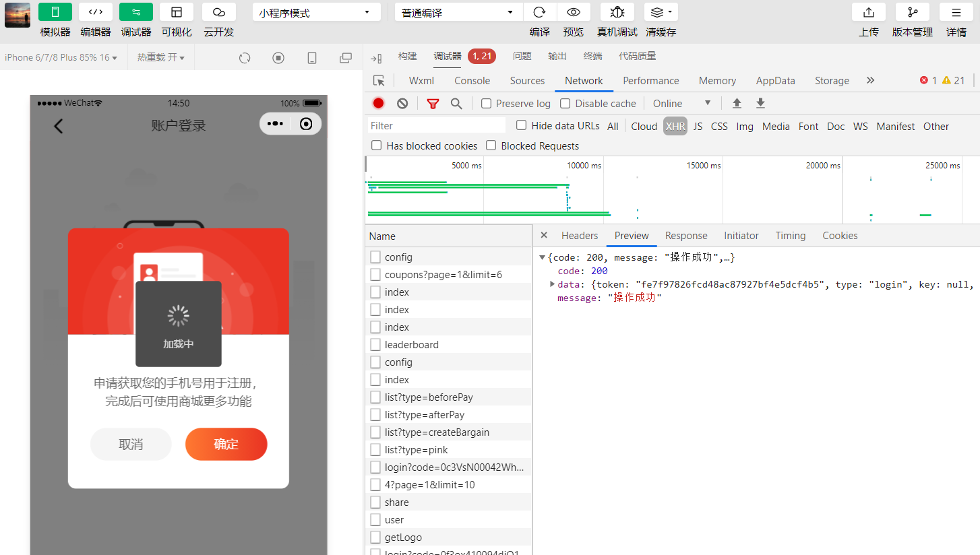Open the hot reload dropdown
The height and width of the screenshot is (555, 980).
pyautogui.click(x=161, y=58)
